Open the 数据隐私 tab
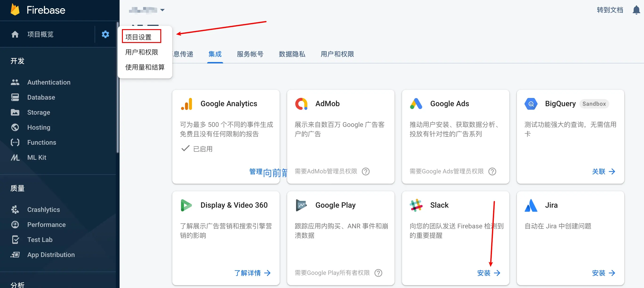Viewport: 644px width, 288px height. [292, 54]
